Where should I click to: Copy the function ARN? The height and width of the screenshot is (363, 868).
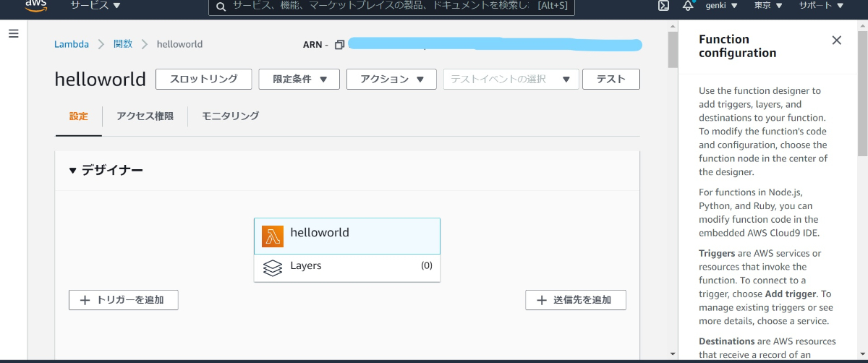point(339,45)
